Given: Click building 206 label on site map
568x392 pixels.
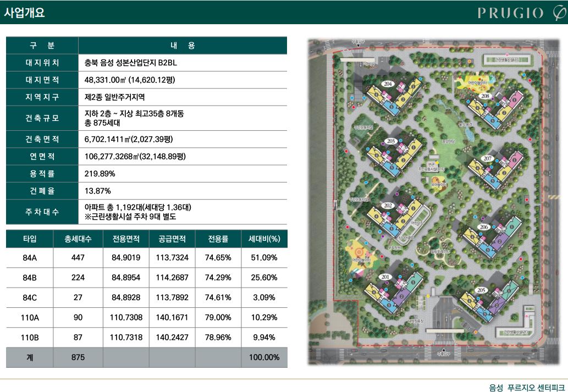Looking at the screenshot, I should [x=484, y=227].
